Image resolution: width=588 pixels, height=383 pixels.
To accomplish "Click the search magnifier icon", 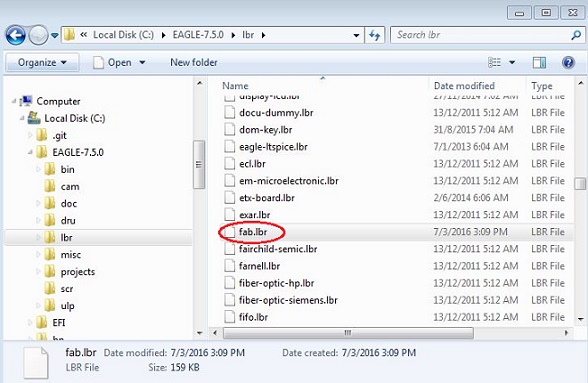I will click(x=575, y=35).
